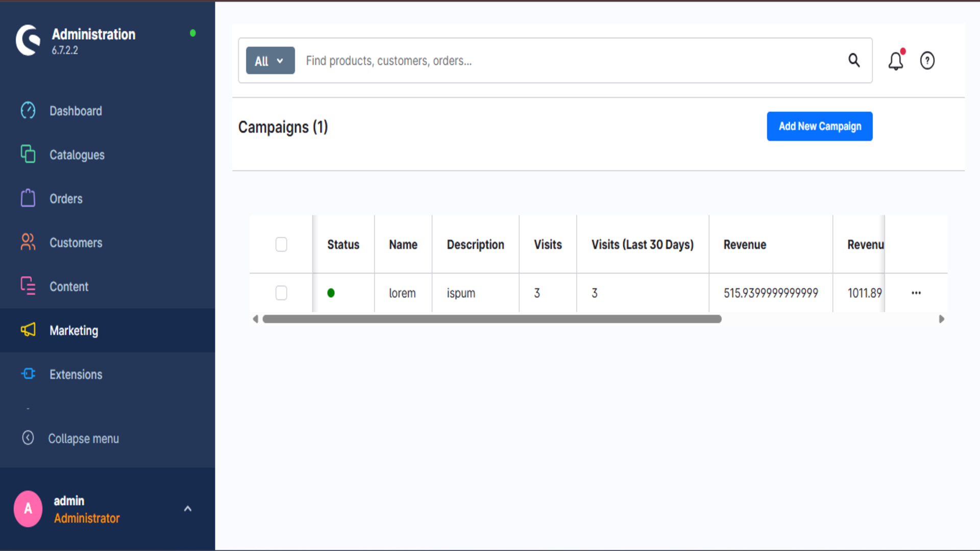Open the help question mark icon
Viewport: 980px width, 551px height.
[927, 61]
